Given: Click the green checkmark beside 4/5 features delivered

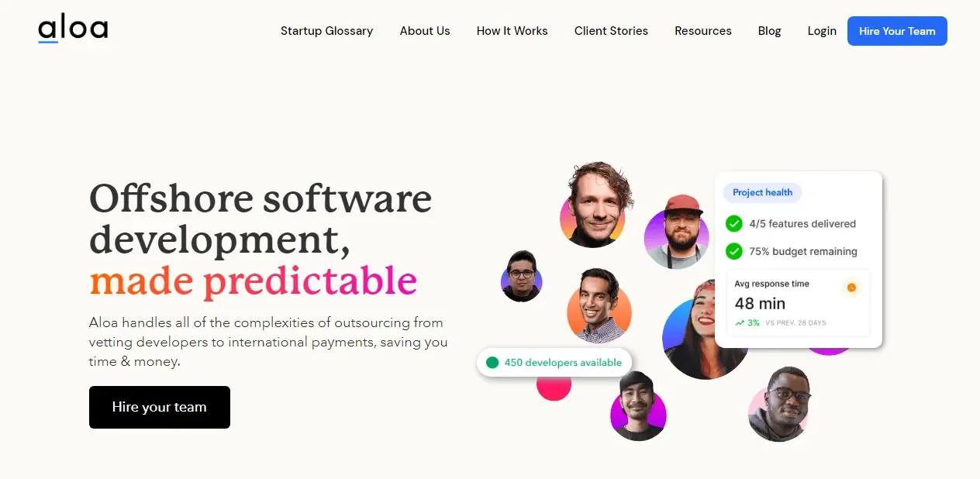Looking at the screenshot, I should [733, 223].
